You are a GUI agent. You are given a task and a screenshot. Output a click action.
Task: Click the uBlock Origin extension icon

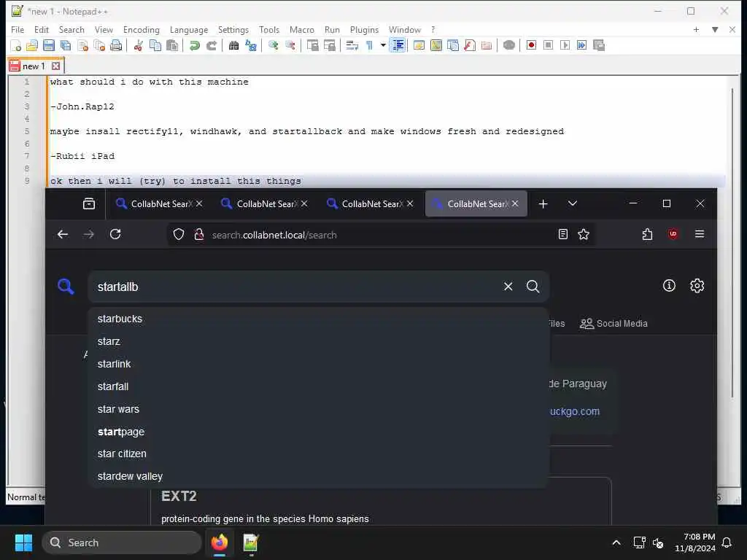(x=673, y=234)
